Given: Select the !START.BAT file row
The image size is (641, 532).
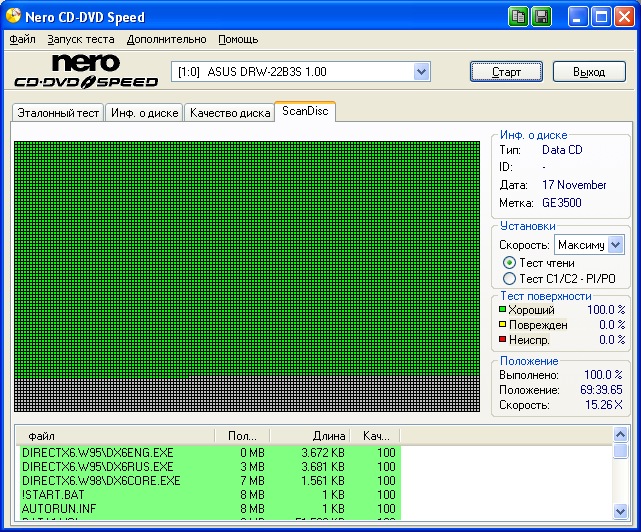Looking at the screenshot, I should pyautogui.click(x=210, y=494).
